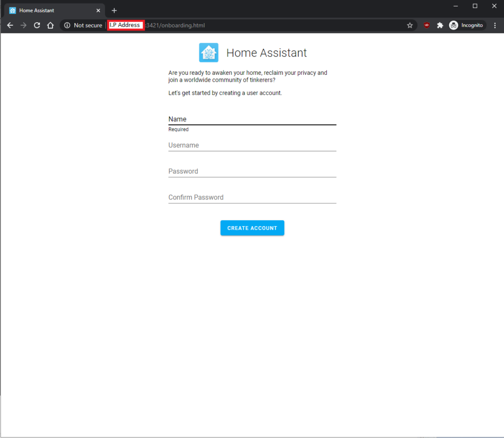View site info via Not secure icon
504x438 pixels.
pos(67,25)
